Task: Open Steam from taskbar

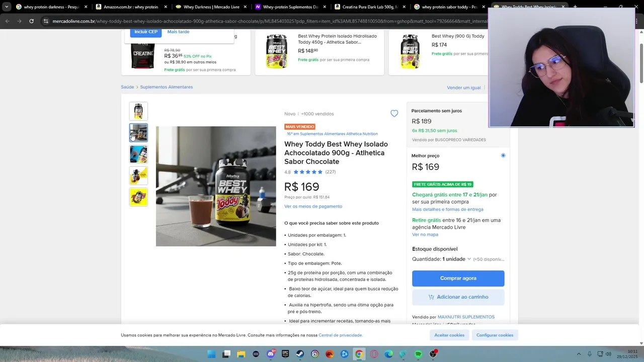Action: 300,354
